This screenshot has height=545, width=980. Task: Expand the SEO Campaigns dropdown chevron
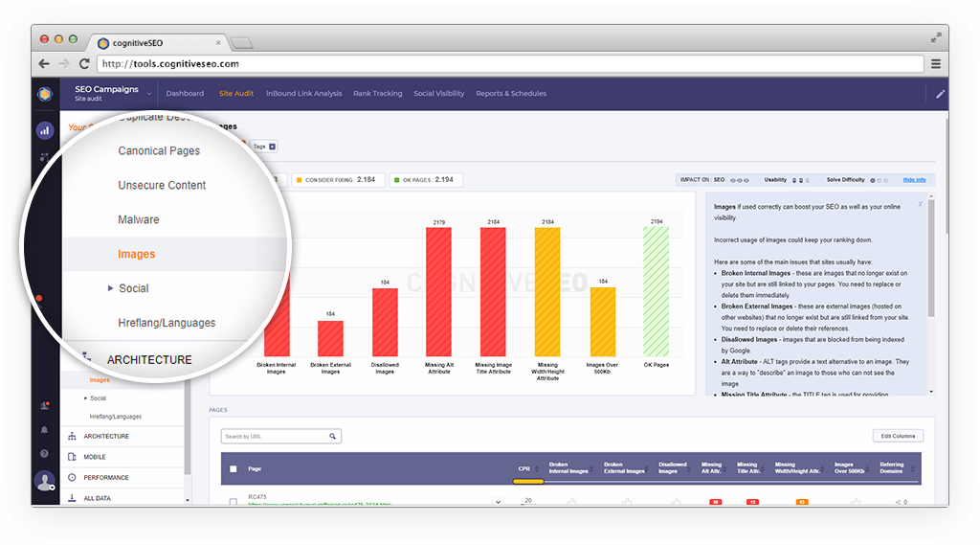coord(148,94)
